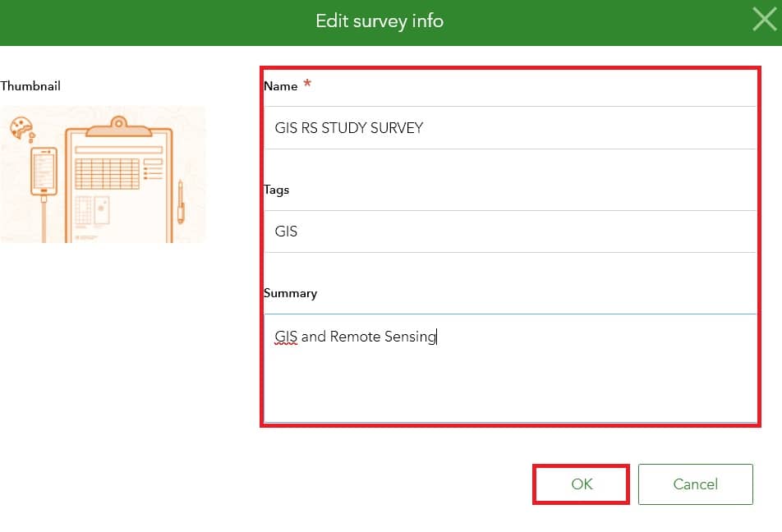This screenshot has height=532, width=782.
Task: Confirm changes with the OK button
Action: point(581,484)
